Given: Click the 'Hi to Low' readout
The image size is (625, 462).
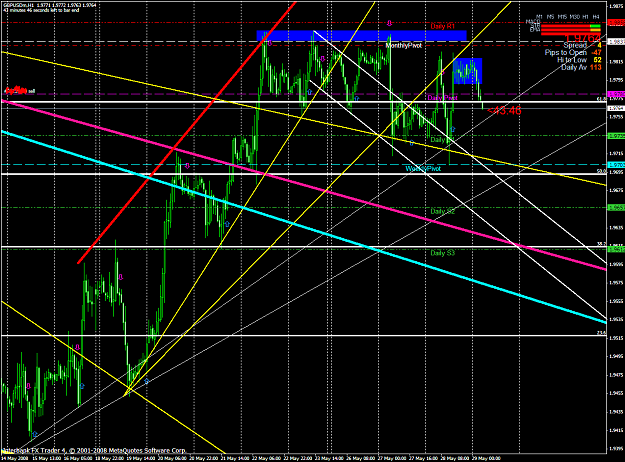Looking at the screenshot, I should pos(579,60).
